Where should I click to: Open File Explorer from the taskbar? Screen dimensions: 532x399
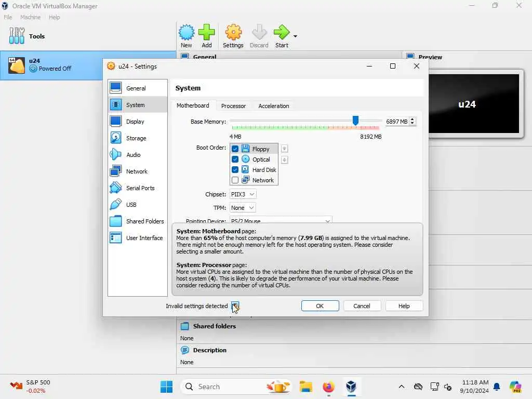(305, 387)
